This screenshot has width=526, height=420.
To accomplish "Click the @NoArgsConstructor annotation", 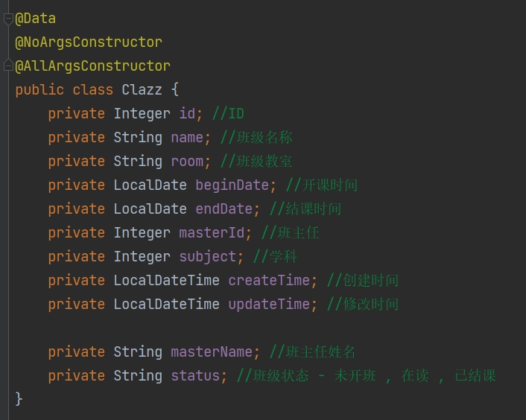I will point(88,42).
